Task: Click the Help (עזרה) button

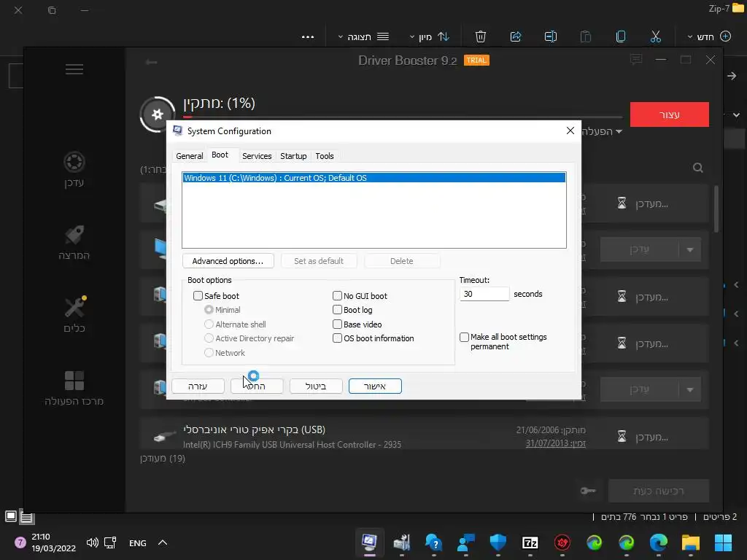Action: click(198, 386)
